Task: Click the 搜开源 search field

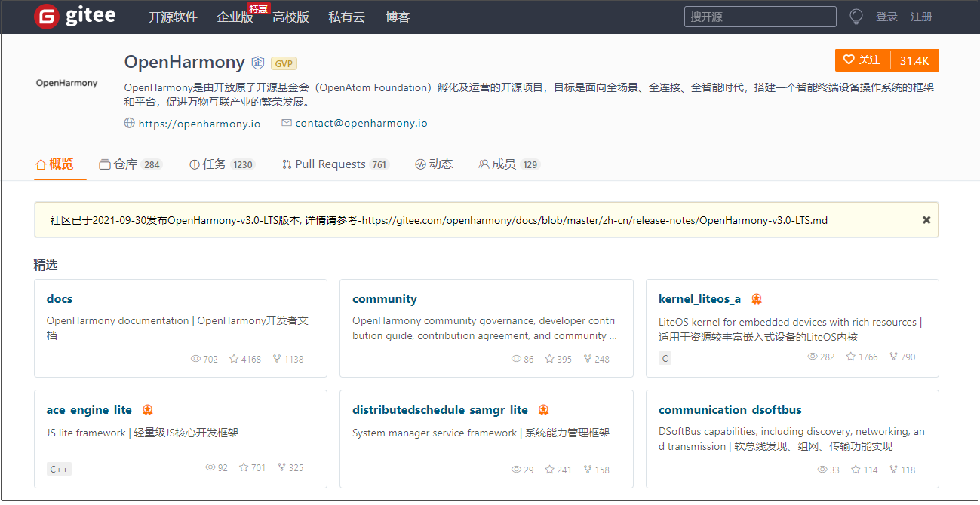Action: pyautogui.click(x=760, y=17)
